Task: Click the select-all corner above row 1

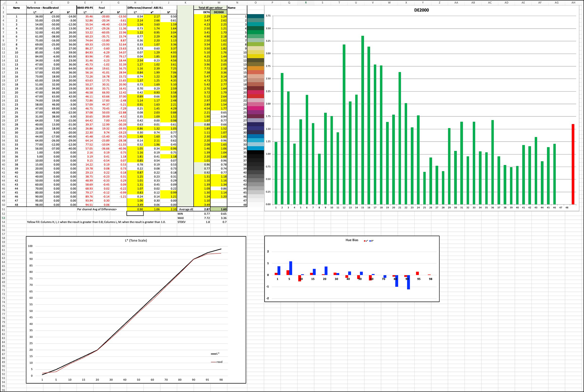Action: point(4,3)
